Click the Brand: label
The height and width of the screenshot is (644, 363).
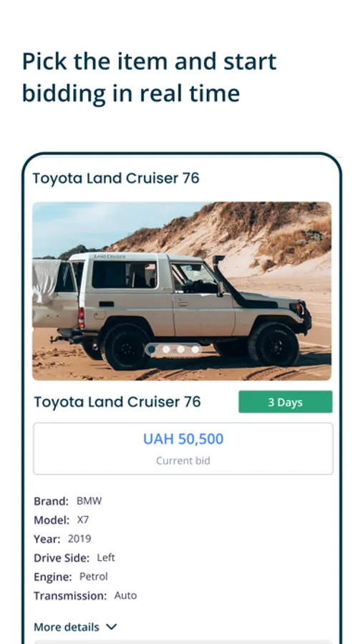51,501
